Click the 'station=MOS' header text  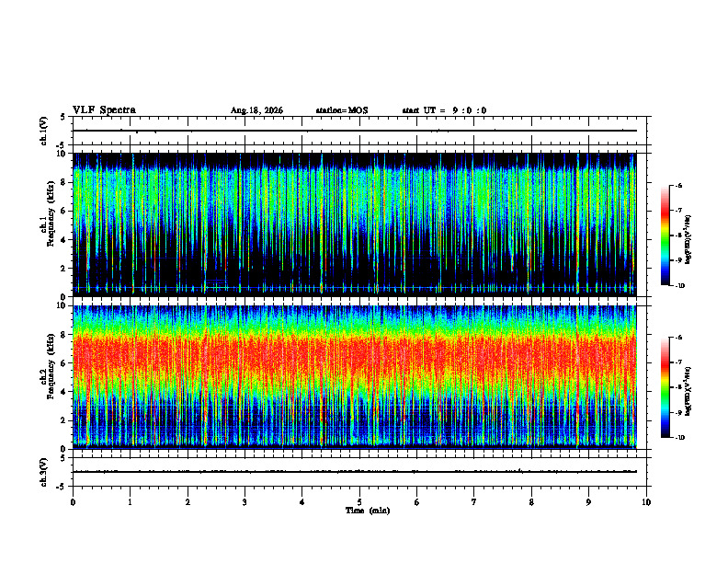click(342, 110)
